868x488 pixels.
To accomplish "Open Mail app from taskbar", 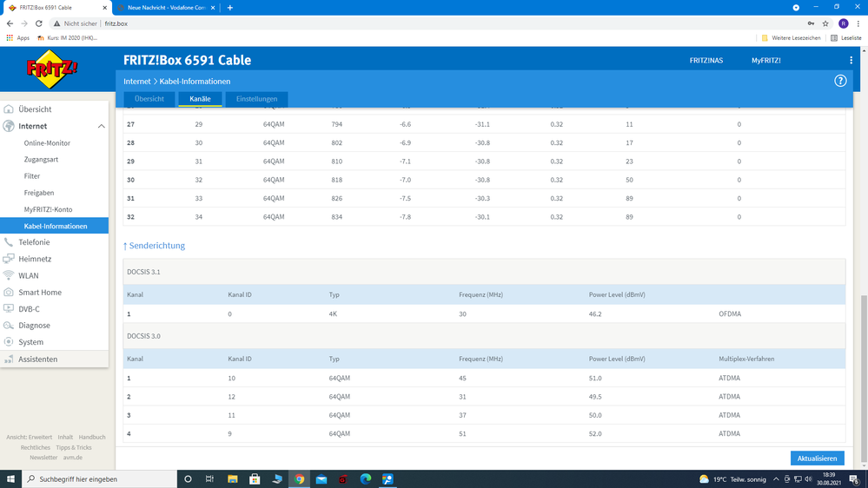I will pos(321,479).
